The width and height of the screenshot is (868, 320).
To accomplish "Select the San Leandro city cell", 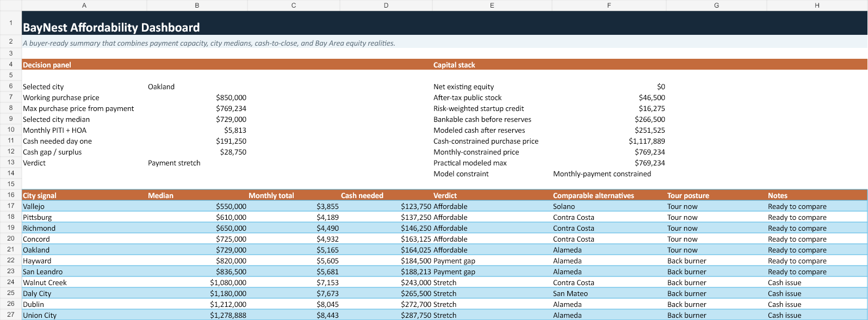I will pyautogui.click(x=84, y=272).
